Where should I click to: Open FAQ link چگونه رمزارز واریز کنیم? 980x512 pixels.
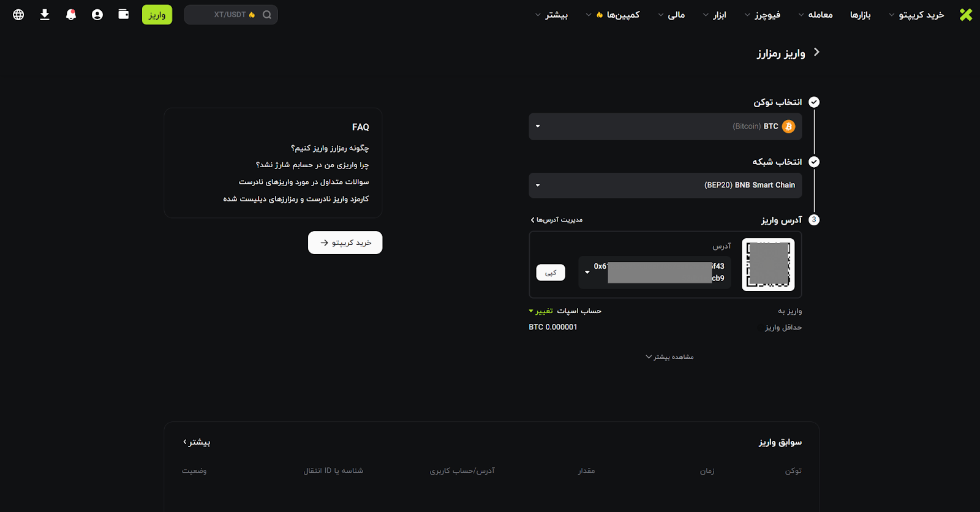(x=330, y=148)
